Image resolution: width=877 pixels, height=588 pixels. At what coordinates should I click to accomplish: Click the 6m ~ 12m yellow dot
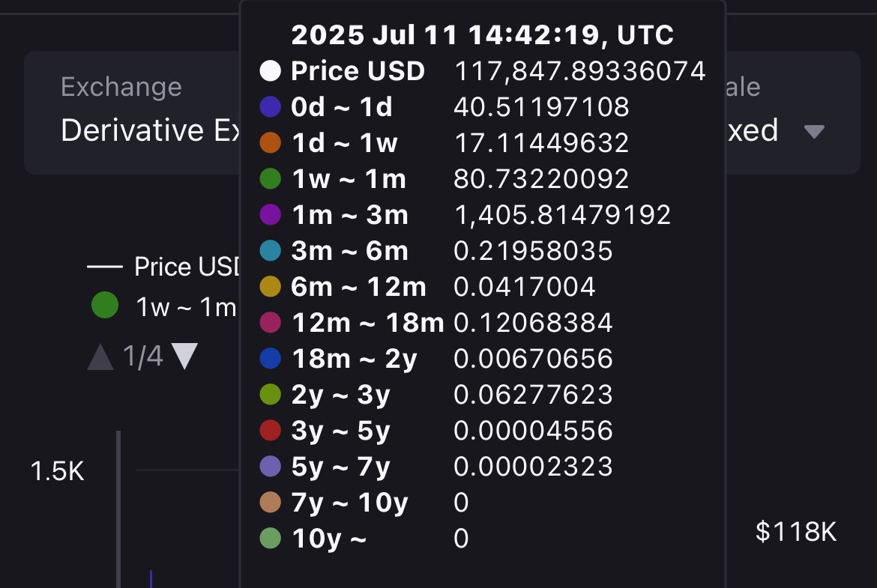pos(270,286)
